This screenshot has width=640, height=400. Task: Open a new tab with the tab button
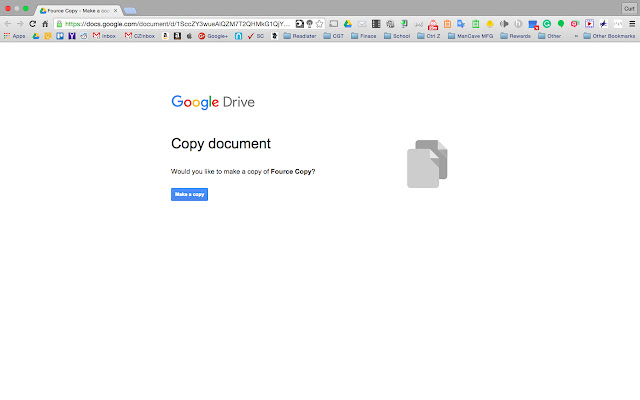(x=130, y=11)
